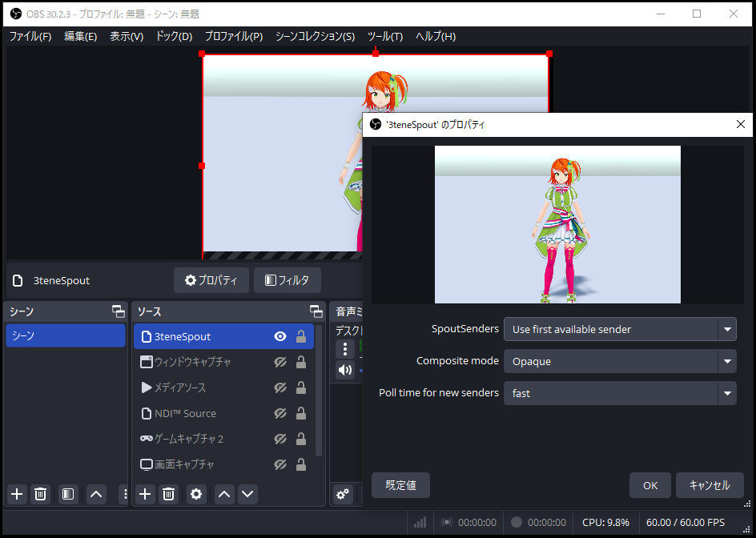The width and height of the screenshot is (756, 538).
Task: Click the CPU: 9.8% status text
Action: [605, 523]
